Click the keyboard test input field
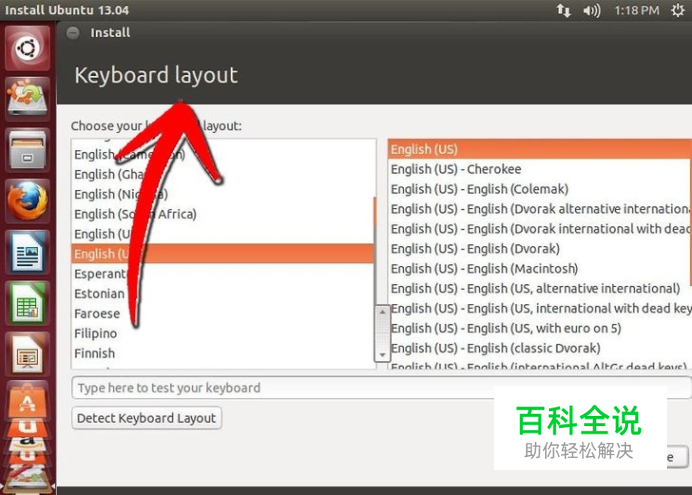Image resolution: width=692 pixels, height=495 pixels. click(x=382, y=388)
